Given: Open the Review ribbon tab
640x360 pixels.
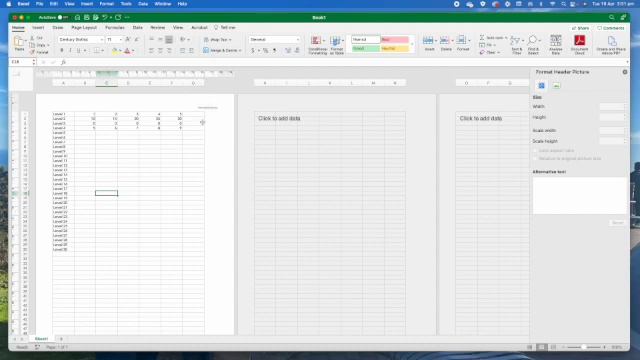Looking at the screenshot, I should (x=158, y=28).
